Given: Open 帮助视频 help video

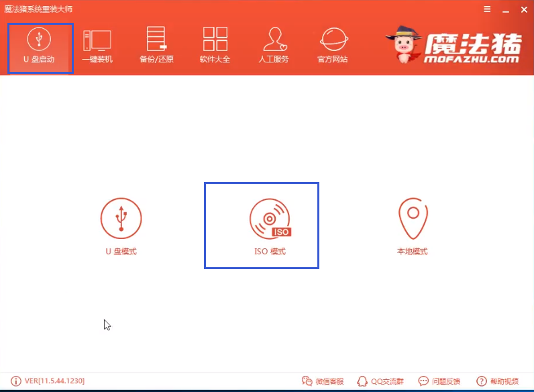Looking at the screenshot, I should [497, 381].
